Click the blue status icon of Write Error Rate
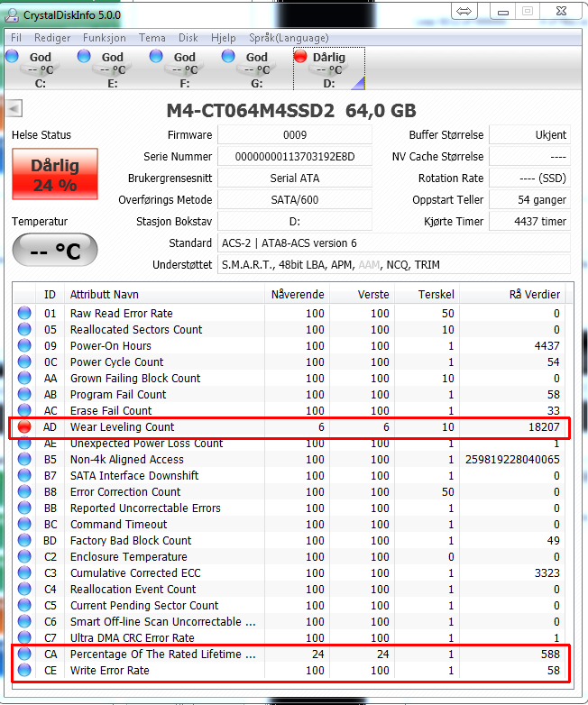Image resolution: width=588 pixels, height=705 pixels. [x=24, y=670]
